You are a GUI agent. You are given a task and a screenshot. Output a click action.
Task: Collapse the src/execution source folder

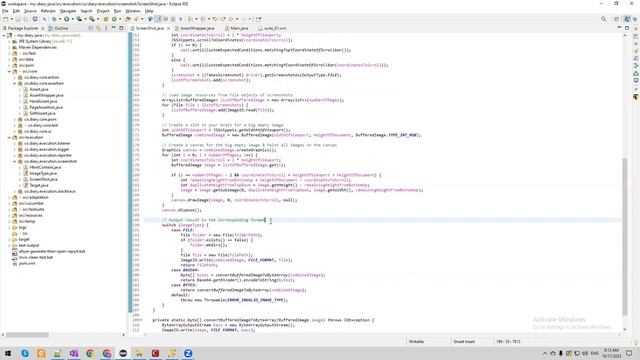point(9,138)
